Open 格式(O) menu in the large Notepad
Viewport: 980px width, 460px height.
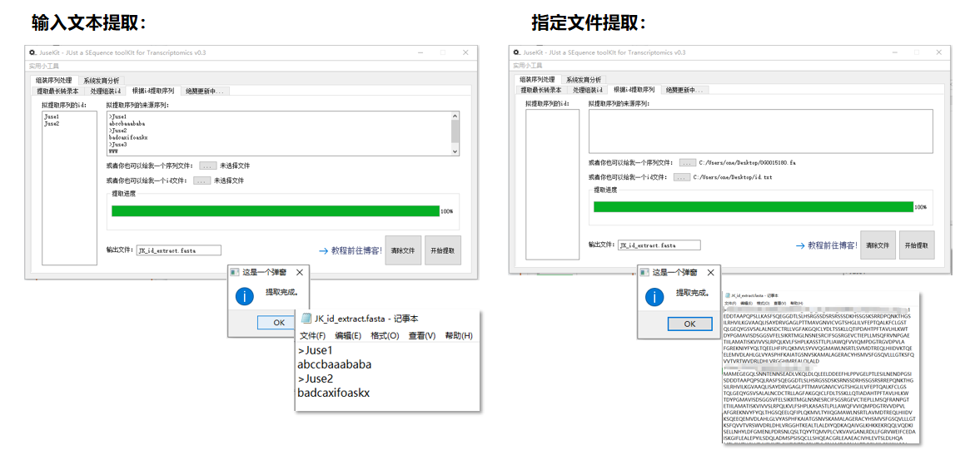385,335
